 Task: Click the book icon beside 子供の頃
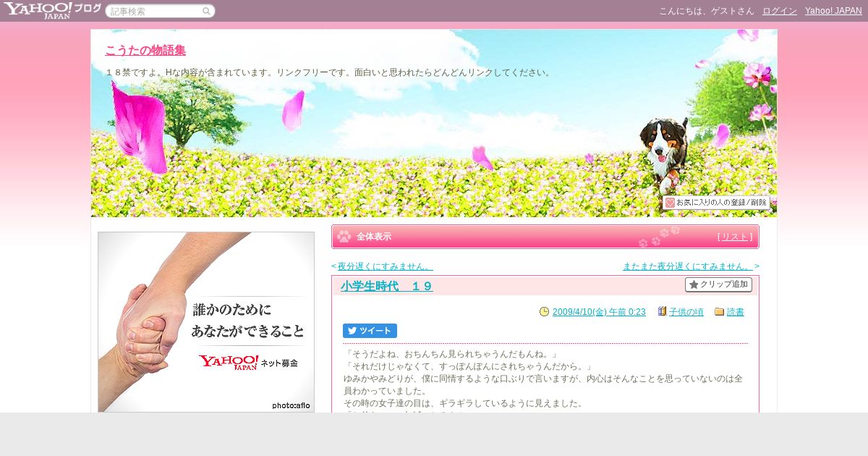pos(662,311)
